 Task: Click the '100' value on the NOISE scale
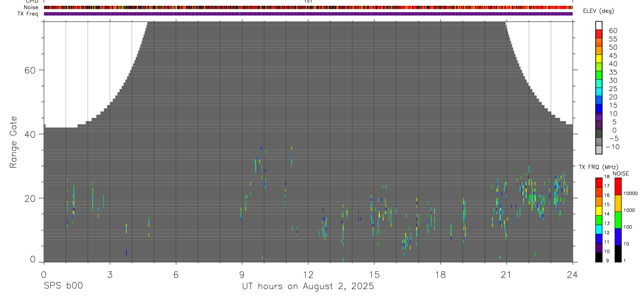point(628,227)
